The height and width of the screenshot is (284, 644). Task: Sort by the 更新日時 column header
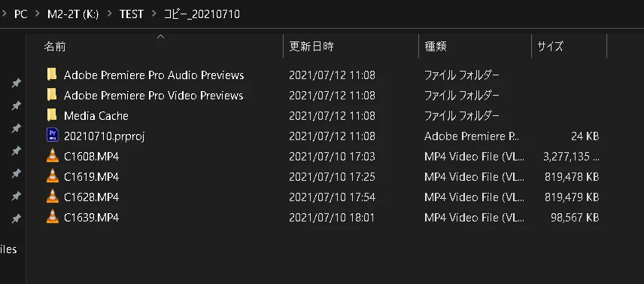351,47
